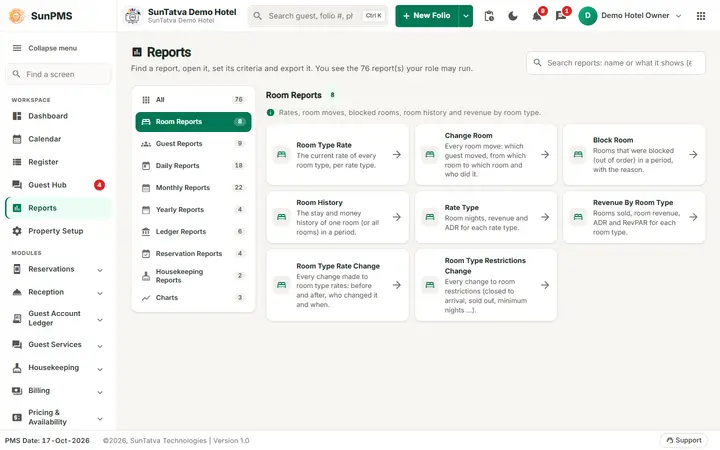Open Dashboard in the sidebar
This screenshot has width=720, height=450.
[x=58, y=116]
